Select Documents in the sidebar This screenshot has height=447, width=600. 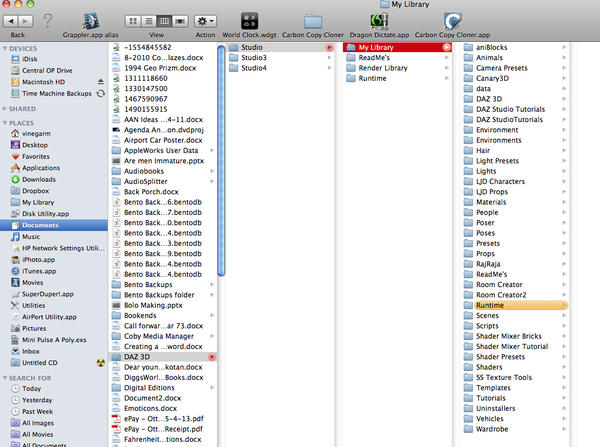[54, 225]
